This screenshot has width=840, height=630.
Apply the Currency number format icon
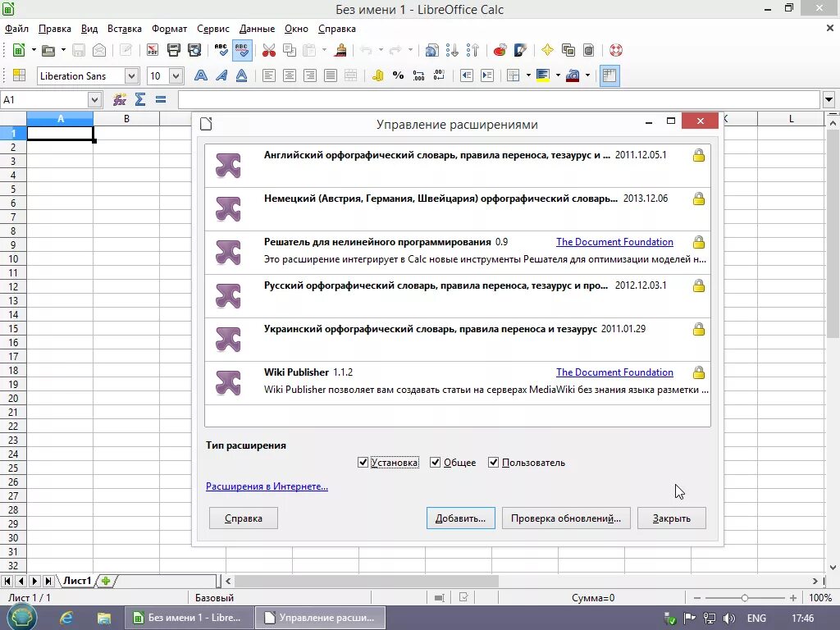(x=377, y=76)
